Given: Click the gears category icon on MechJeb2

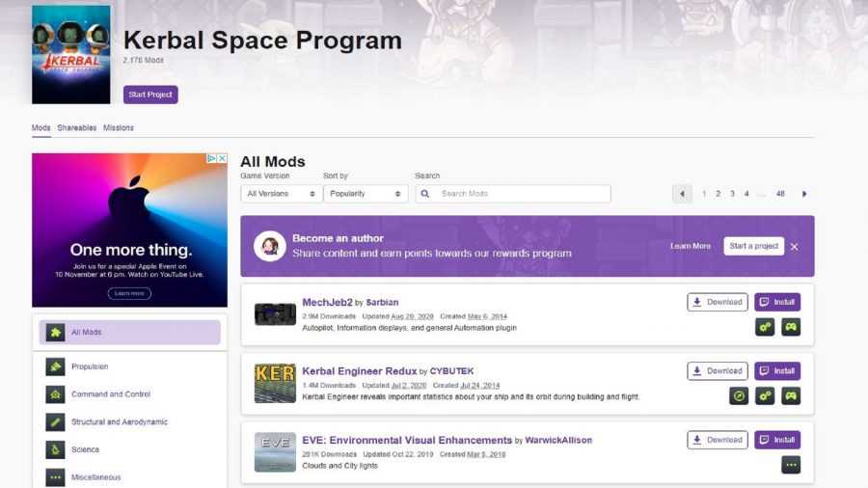Looking at the screenshot, I should [x=765, y=327].
